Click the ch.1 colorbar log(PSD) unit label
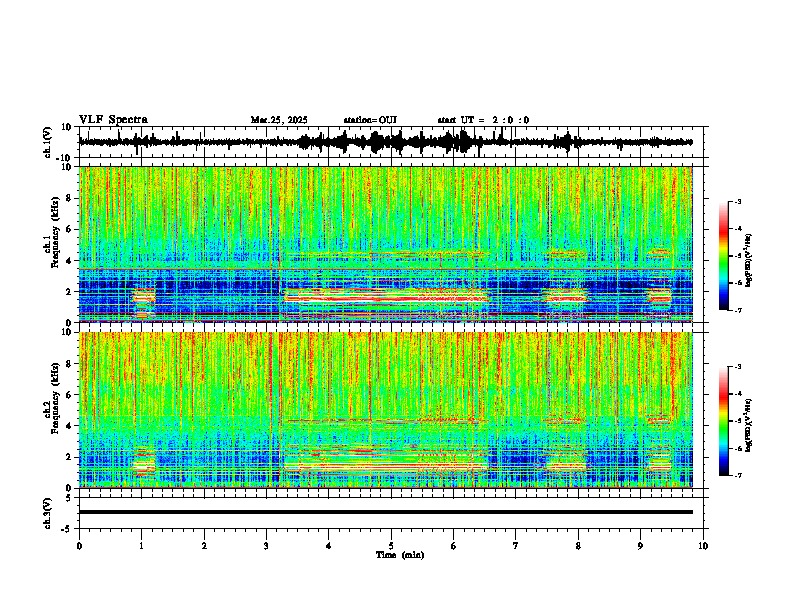Screen dimensions: 792x612 pos(749,261)
